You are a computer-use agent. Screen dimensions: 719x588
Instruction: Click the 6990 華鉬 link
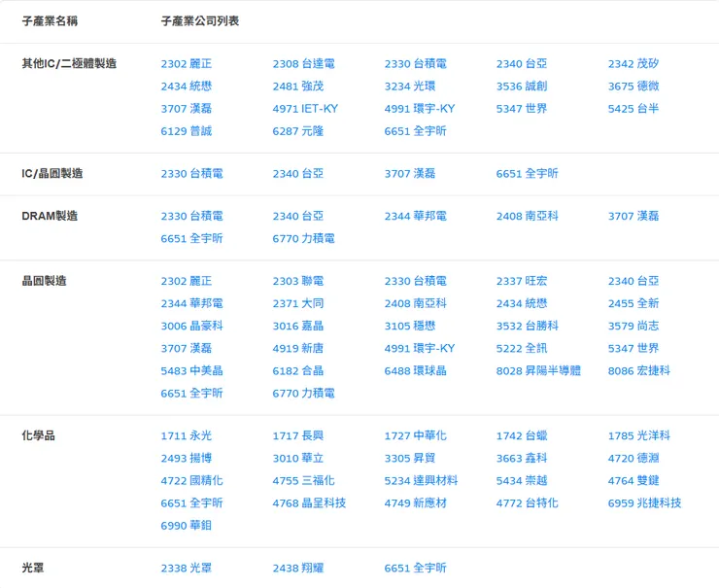point(187,526)
